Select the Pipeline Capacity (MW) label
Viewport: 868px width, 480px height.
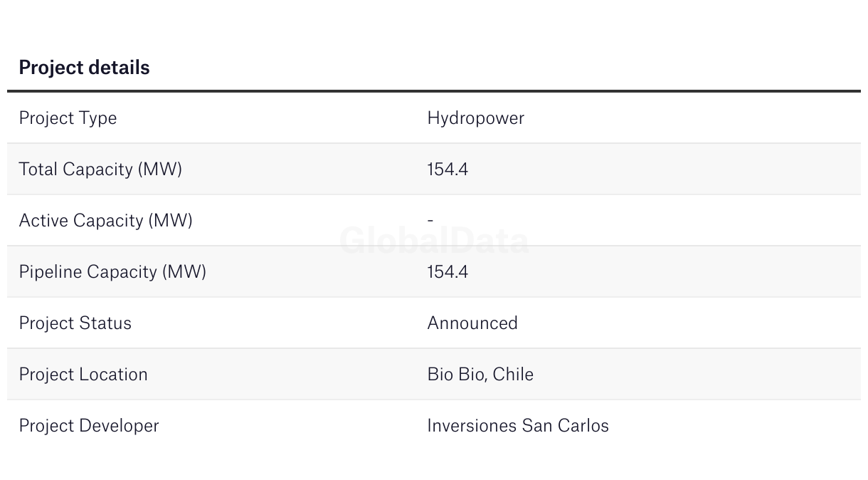(112, 272)
